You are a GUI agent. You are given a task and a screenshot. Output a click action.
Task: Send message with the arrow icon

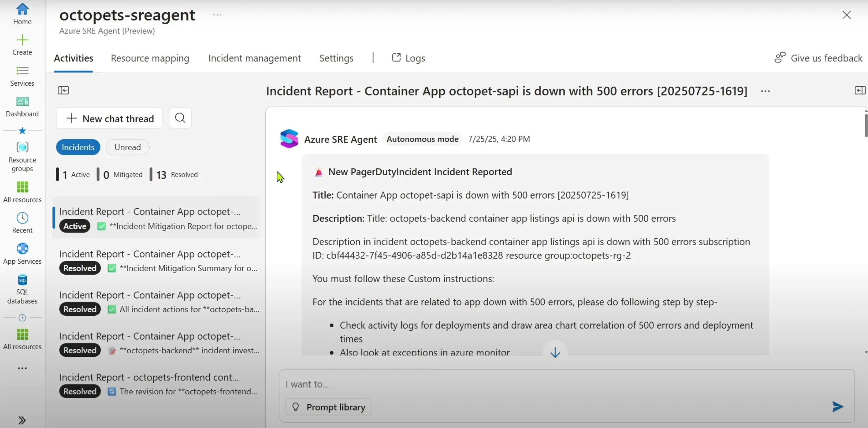coord(838,406)
